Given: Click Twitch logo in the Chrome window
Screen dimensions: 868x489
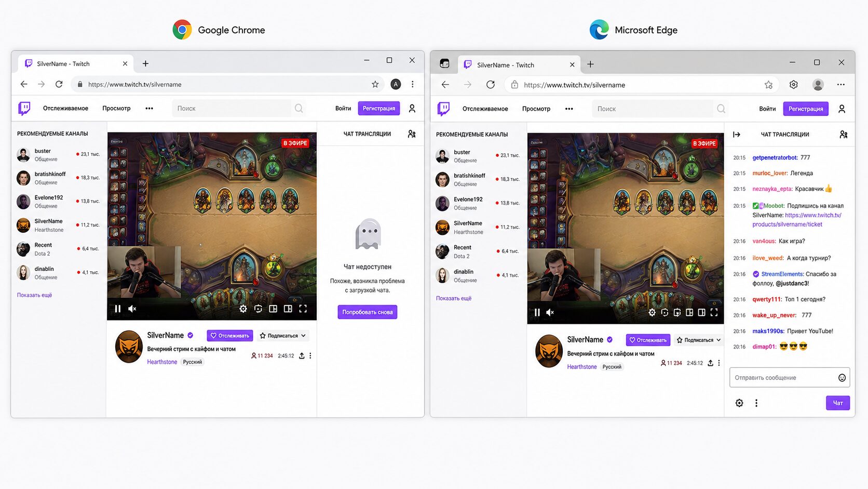Looking at the screenshot, I should coord(24,108).
